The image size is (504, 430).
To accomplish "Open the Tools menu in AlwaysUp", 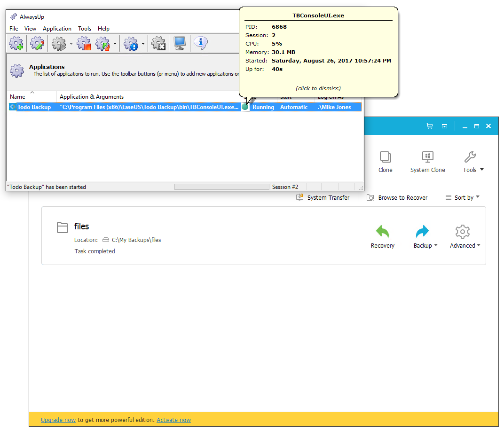I will tap(85, 29).
